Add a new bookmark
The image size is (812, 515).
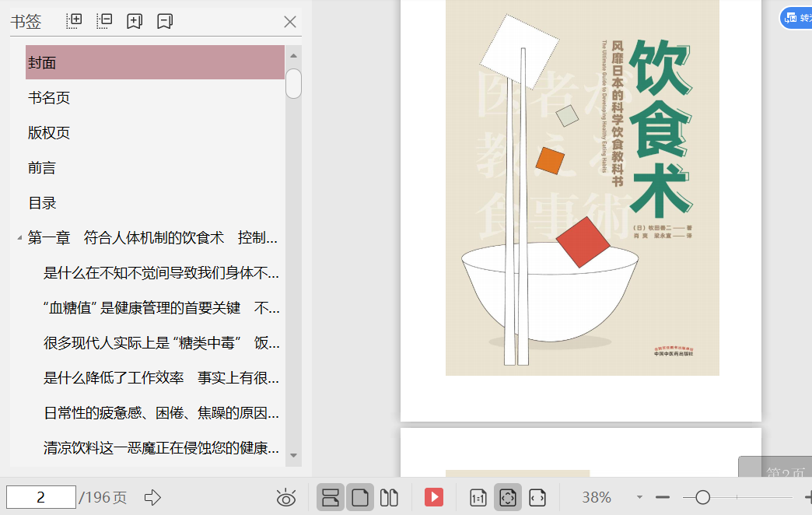135,21
